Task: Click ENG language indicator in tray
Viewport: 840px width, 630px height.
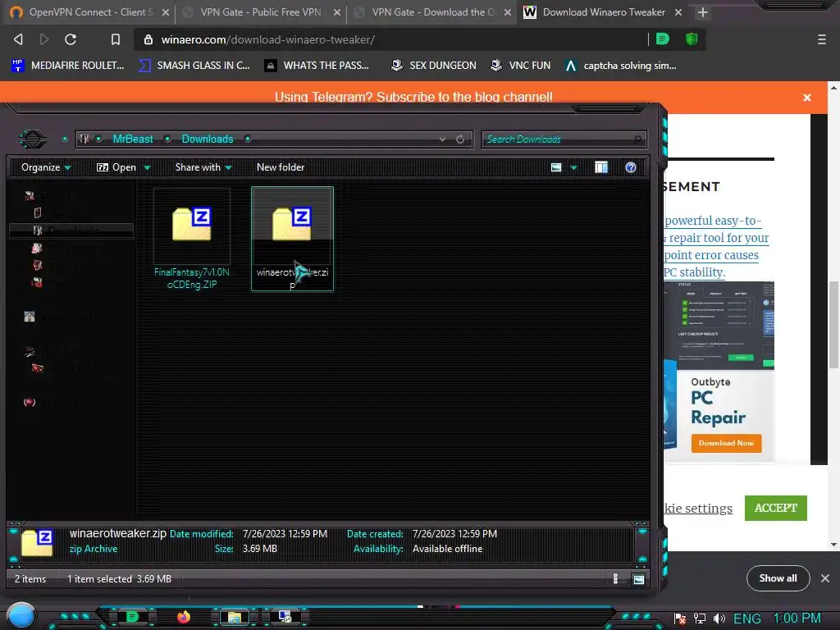Action: click(x=746, y=619)
